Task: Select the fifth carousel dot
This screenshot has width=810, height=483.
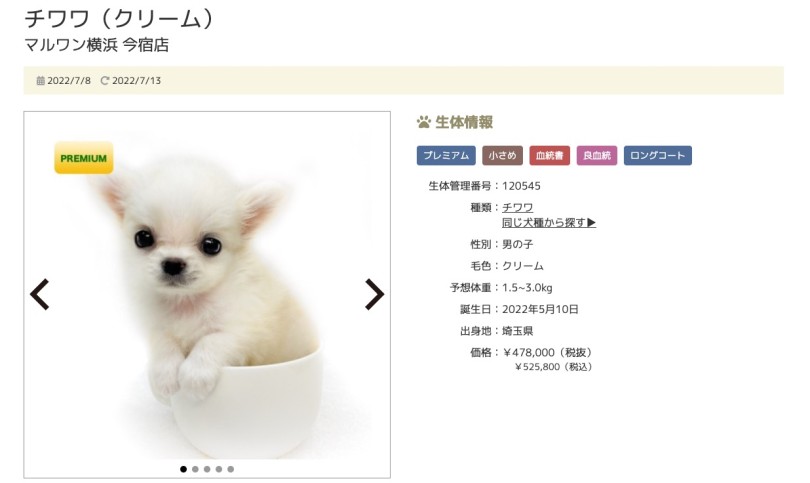Action: pyautogui.click(x=231, y=469)
